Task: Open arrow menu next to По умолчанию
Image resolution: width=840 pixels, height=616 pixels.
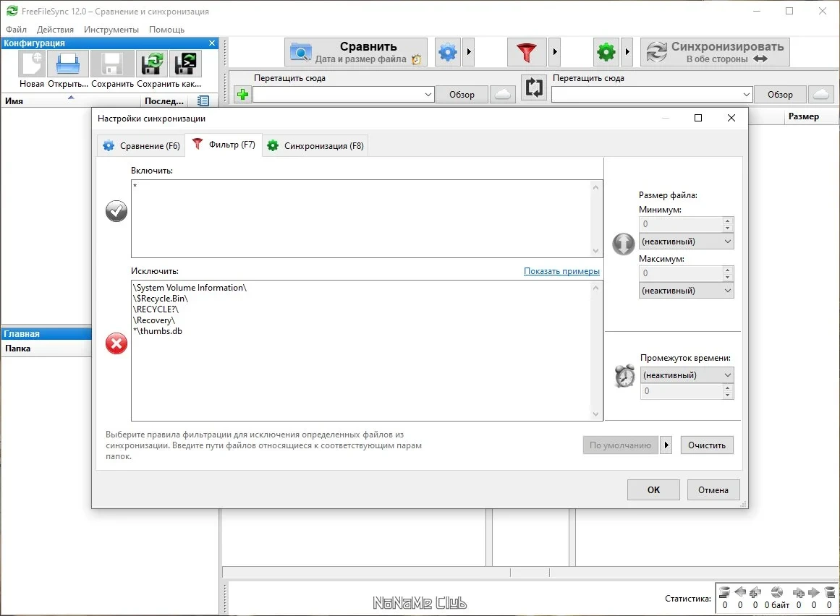Action: click(x=666, y=445)
